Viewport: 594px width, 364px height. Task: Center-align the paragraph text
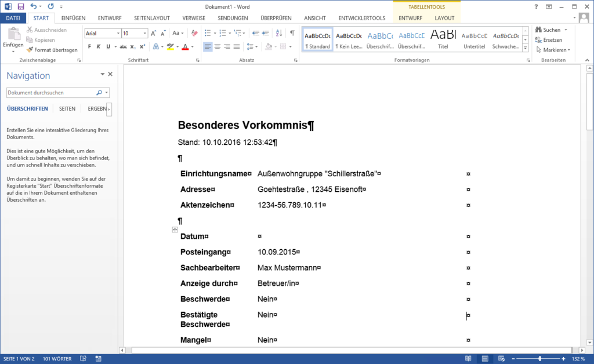click(218, 46)
